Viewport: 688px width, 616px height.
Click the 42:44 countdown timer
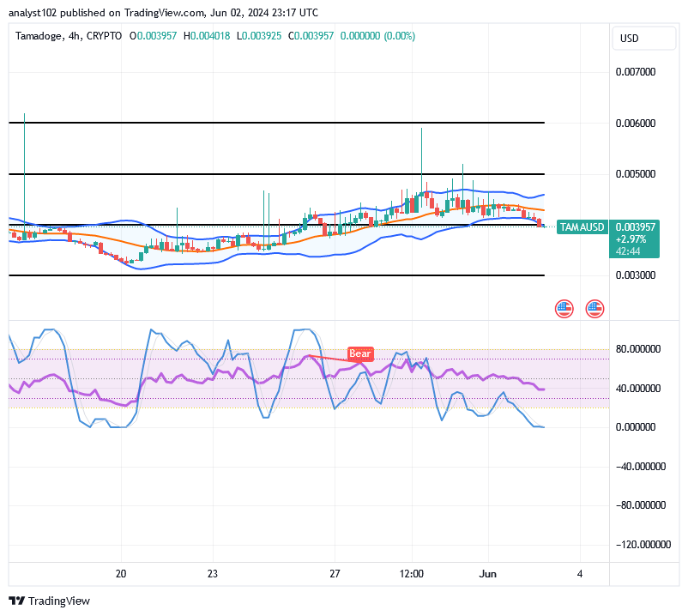pyautogui.click(x=628, y=251)
